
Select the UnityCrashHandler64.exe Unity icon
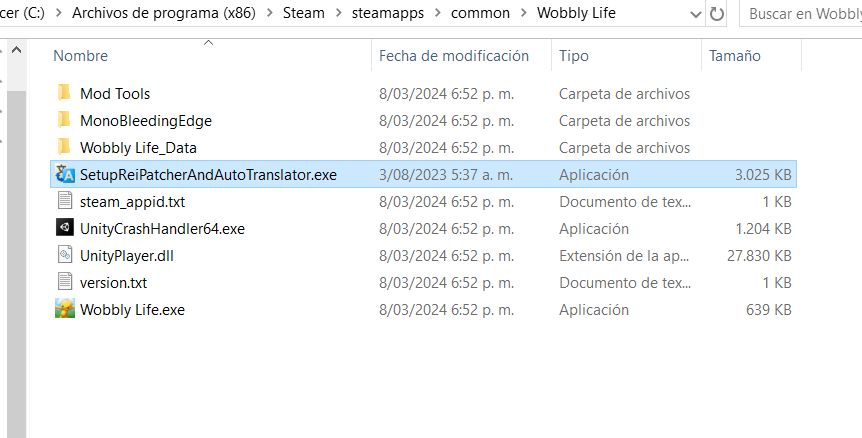[65, 228]
